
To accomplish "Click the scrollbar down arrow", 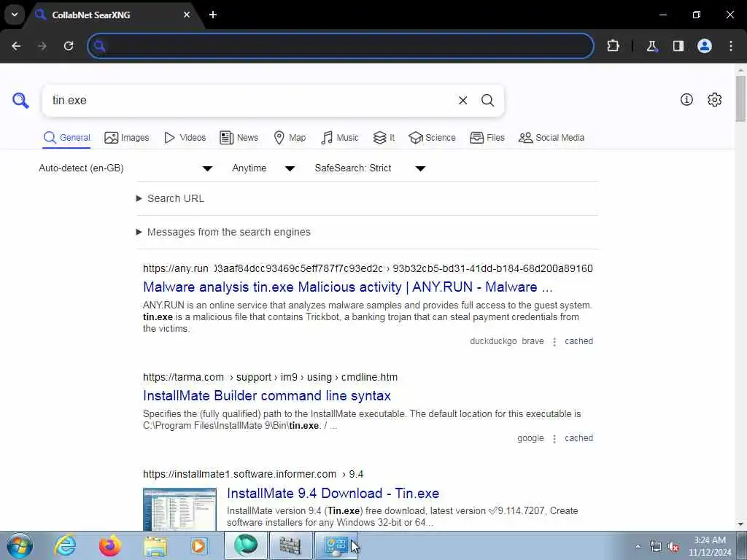I will point(740,524).
